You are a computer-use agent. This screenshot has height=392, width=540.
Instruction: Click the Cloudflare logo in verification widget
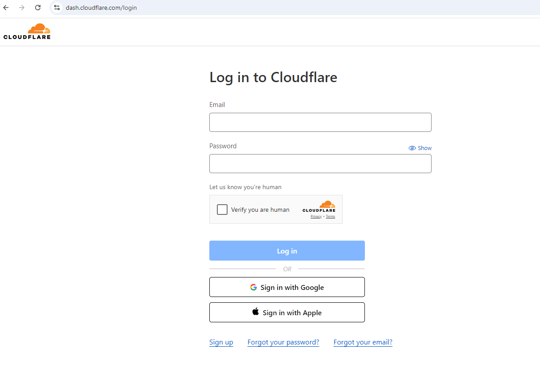click(319, 207)
